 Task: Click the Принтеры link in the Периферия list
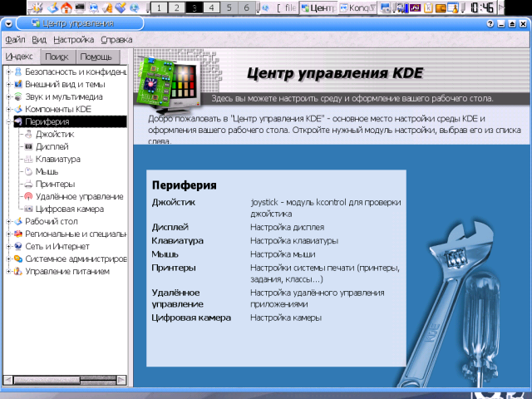pos(174,267)
